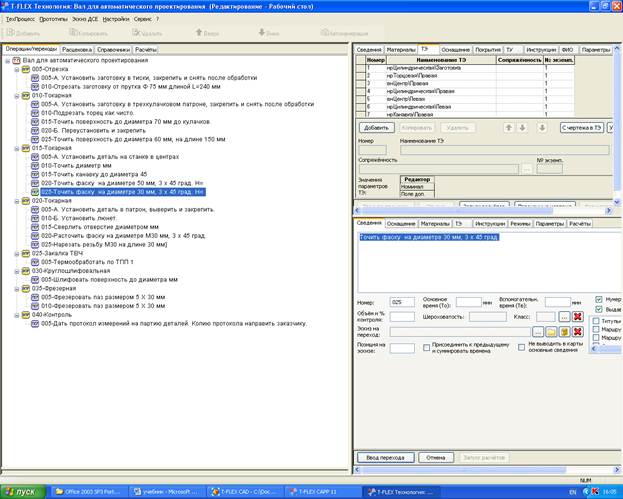Image resolution: width=623 pixels, height=499 pixels.
Task: Open the Сервис menu
Action: point(142,19)
